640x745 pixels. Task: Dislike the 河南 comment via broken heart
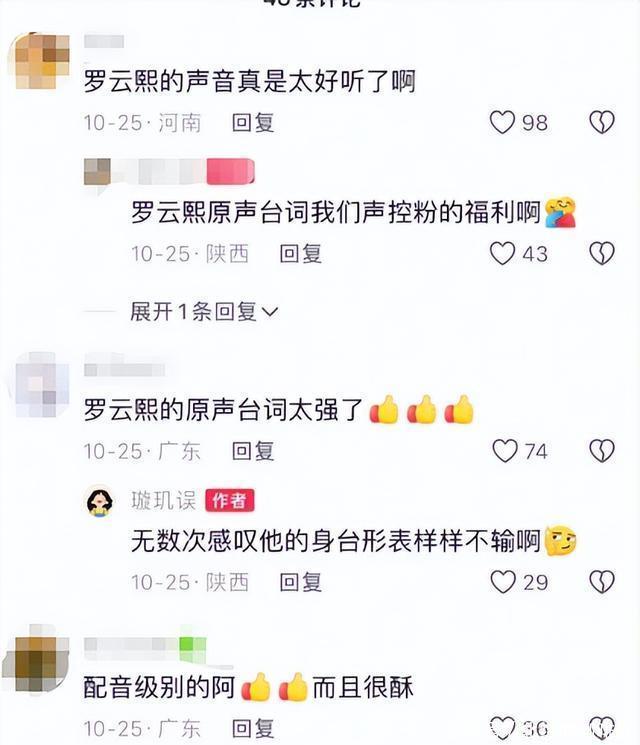[602, 123]
